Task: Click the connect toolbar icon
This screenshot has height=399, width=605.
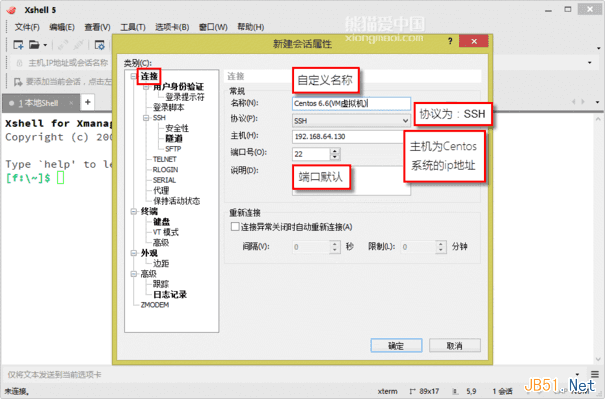Action: pyautogui.click(x=62, y=45)
